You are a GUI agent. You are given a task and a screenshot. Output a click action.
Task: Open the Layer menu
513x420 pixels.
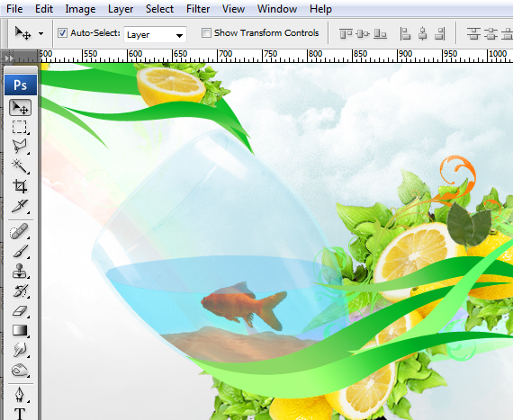tap(121, 9)
